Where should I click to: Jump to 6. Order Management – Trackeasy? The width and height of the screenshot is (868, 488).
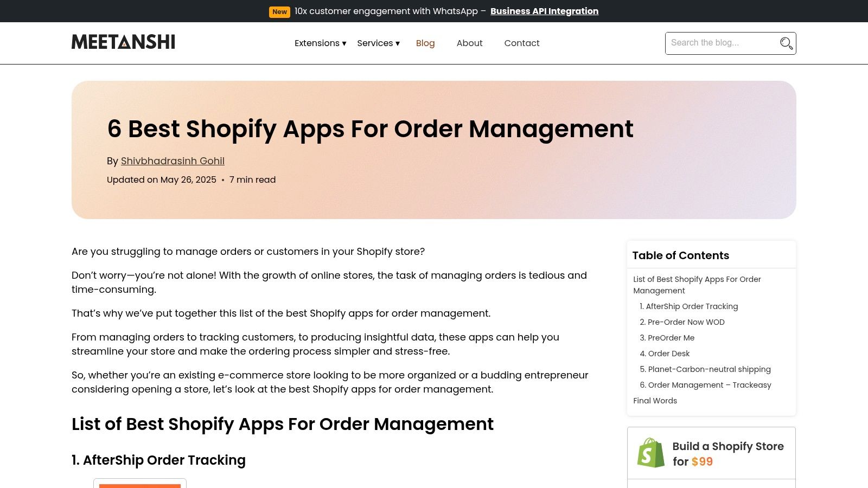tap(705, 385)
